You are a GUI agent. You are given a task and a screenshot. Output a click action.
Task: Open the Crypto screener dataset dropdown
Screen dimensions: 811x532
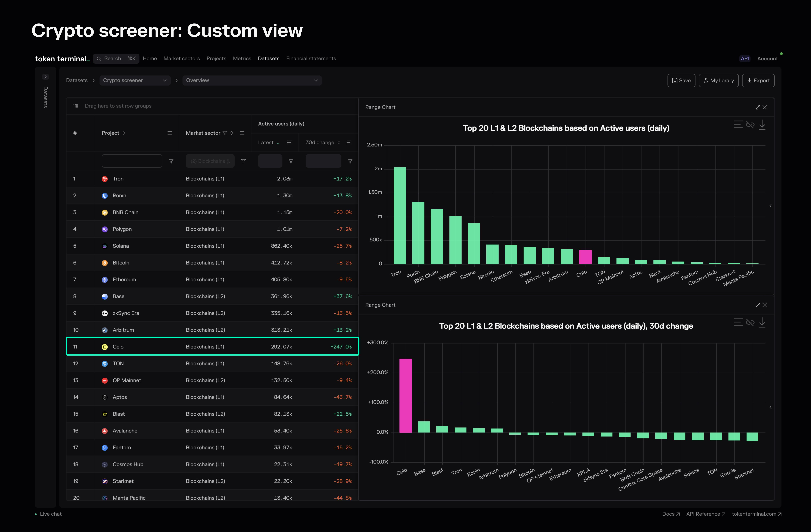135,80
